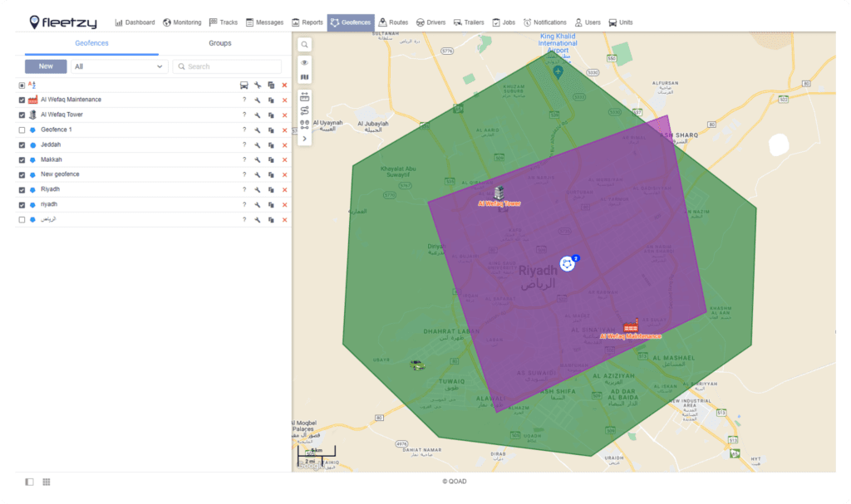The height and width of the screenshot is (504, 851).
Task: Select the Geofences tab
Action: coord(91,43)
